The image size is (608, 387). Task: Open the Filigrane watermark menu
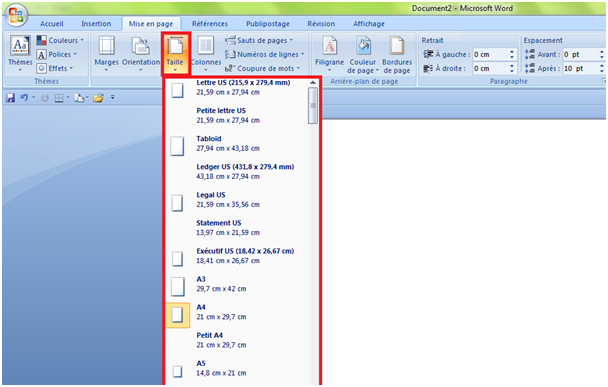[x=329, y=54]
